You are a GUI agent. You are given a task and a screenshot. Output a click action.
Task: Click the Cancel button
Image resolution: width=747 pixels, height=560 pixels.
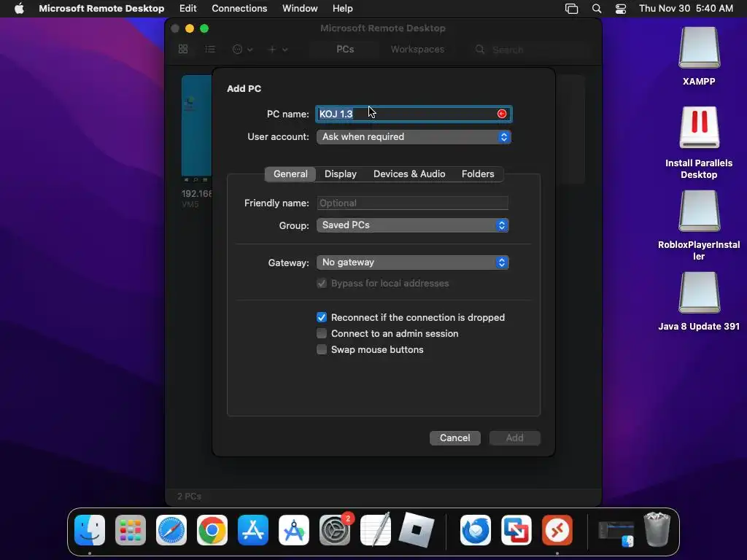point(455,438)
